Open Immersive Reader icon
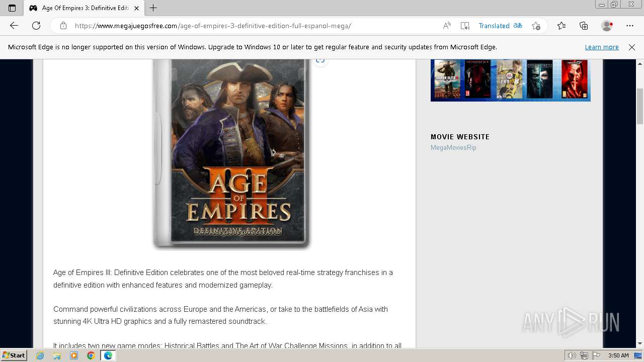644x362 pixels. [x=465, y=26]
